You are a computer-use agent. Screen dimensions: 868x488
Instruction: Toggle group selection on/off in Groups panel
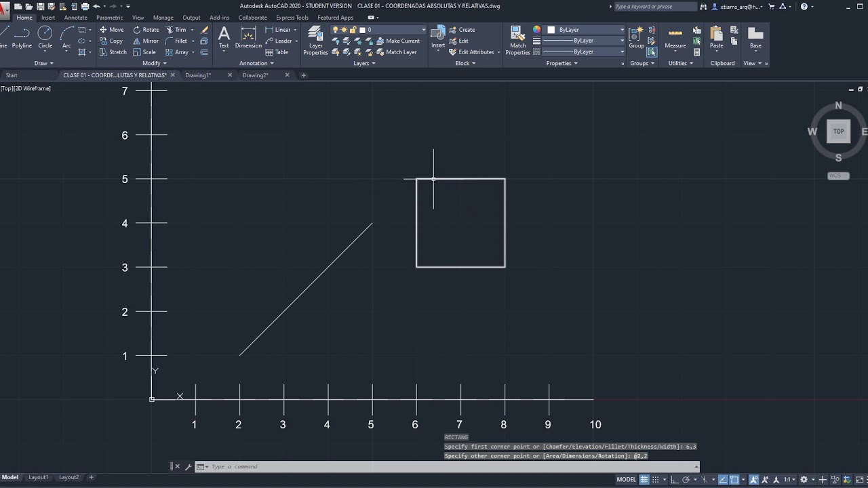pyautogui.click(x=652, y=52)
